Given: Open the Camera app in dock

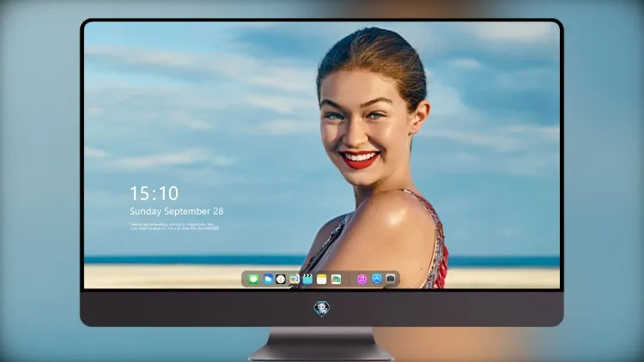Looking at the screenshot, I should point(391,279).
